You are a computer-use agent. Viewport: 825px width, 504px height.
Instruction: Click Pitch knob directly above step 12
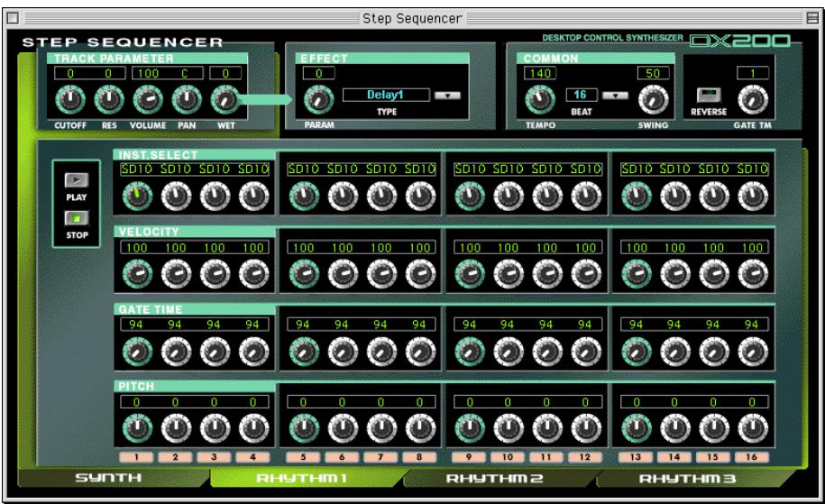click(586, 429)
